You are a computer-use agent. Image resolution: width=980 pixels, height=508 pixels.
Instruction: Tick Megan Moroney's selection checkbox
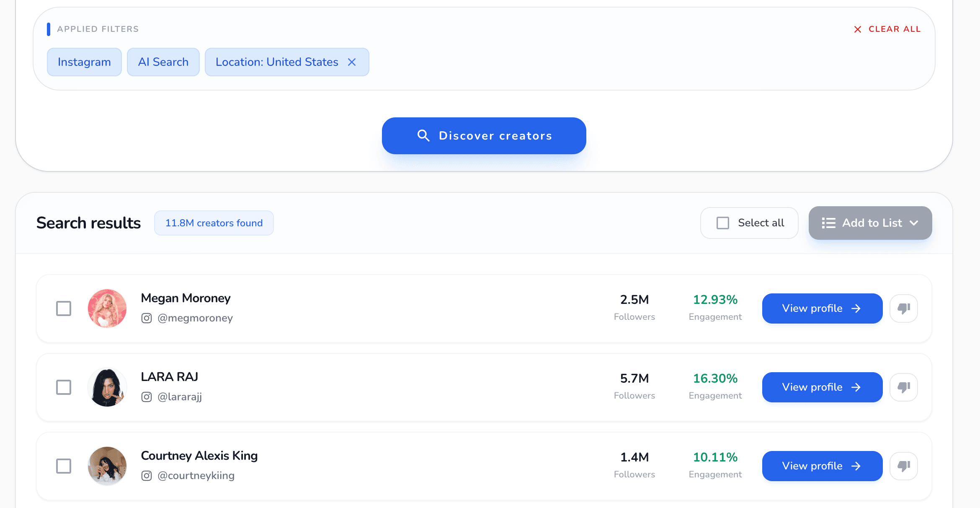click(64, 308)
